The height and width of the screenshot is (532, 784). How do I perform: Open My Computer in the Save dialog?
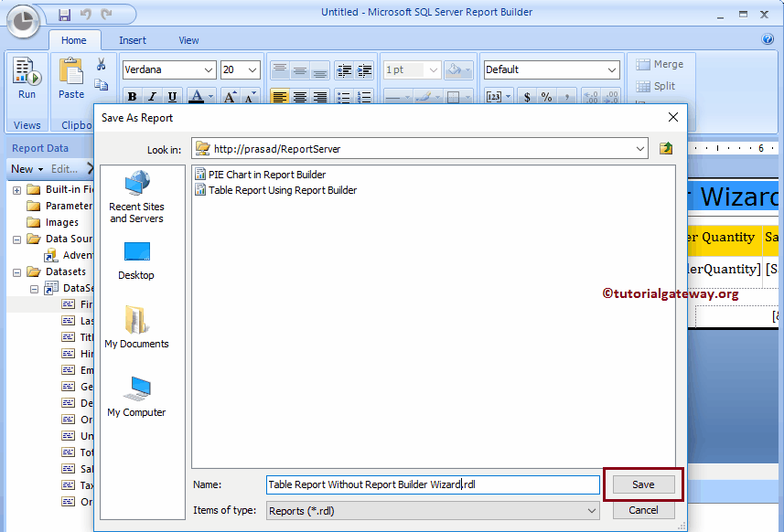[x=135, y=395]
